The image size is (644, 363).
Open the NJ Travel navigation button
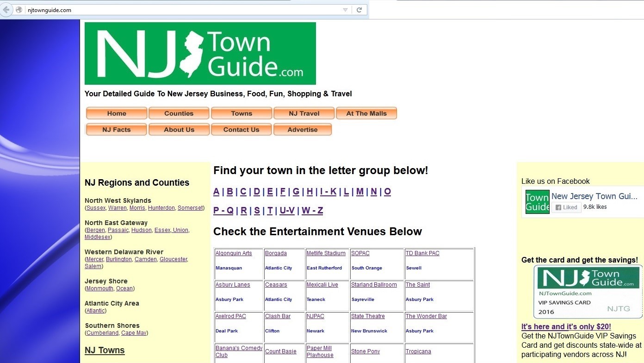pos(304,113)
